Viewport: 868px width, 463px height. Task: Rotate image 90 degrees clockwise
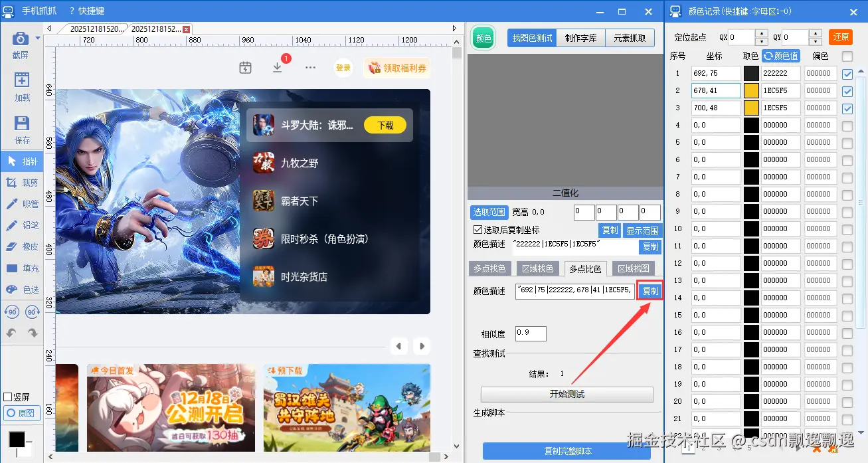[33, 312]
